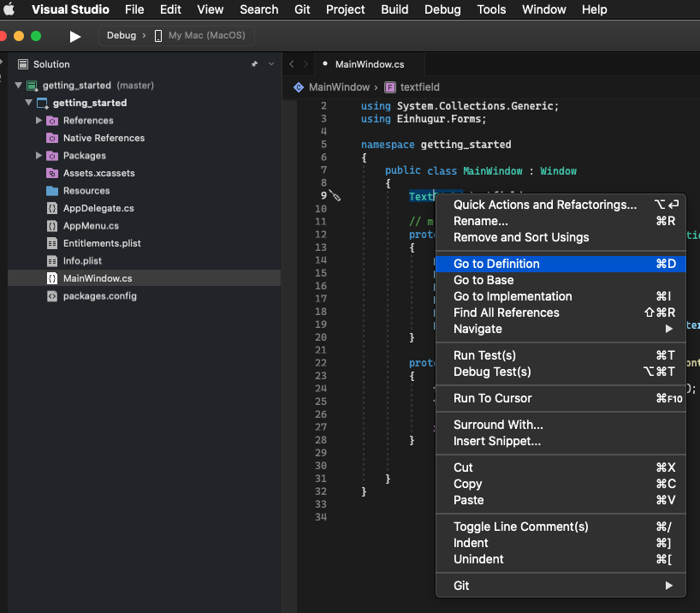Image resolution: width=700 pixels, height=613 pixels.
Task: Click the References folder icon
Action: point(52,121)
